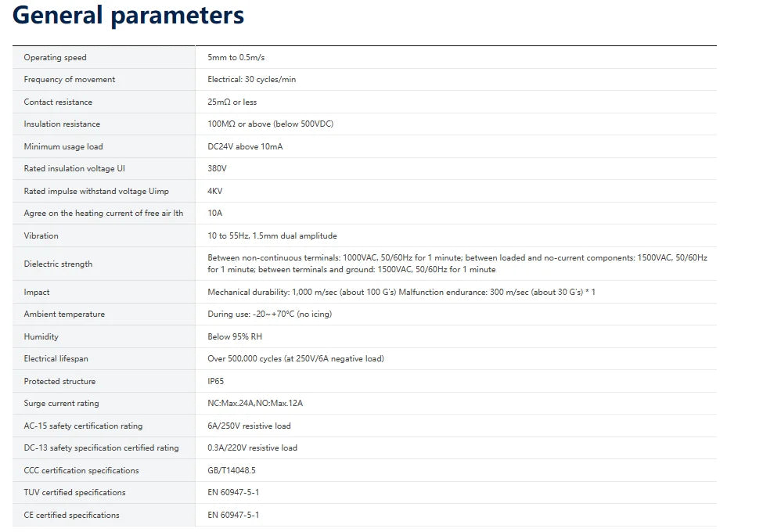763x532 pixels.
Task: Click the 5mm to 0.5m/s value
Action: pyautogui.click(x=236, y=57)
